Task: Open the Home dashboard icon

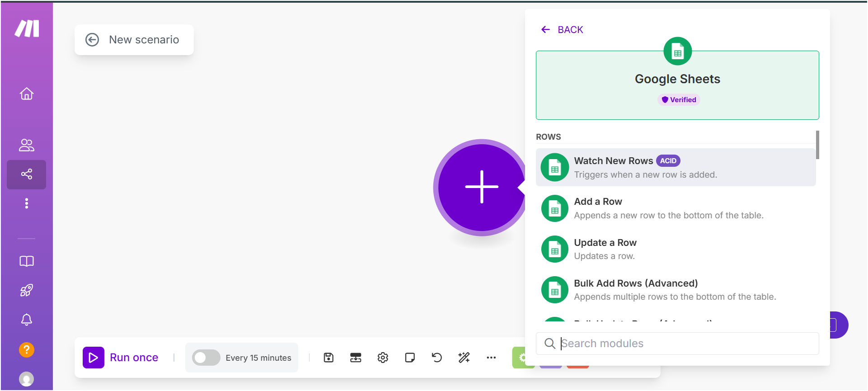Action: (27, 94)
